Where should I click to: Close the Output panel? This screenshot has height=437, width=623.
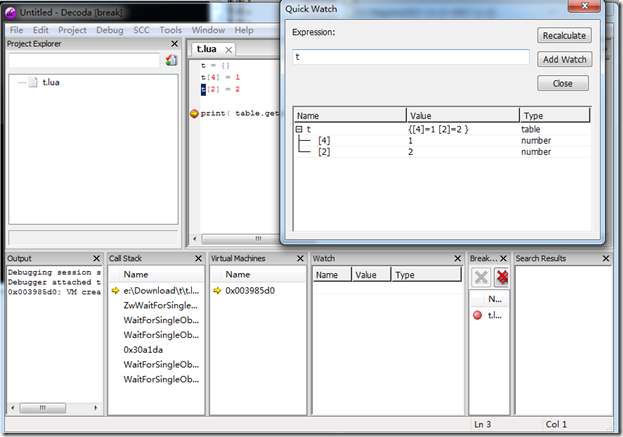tap(97, 259)
